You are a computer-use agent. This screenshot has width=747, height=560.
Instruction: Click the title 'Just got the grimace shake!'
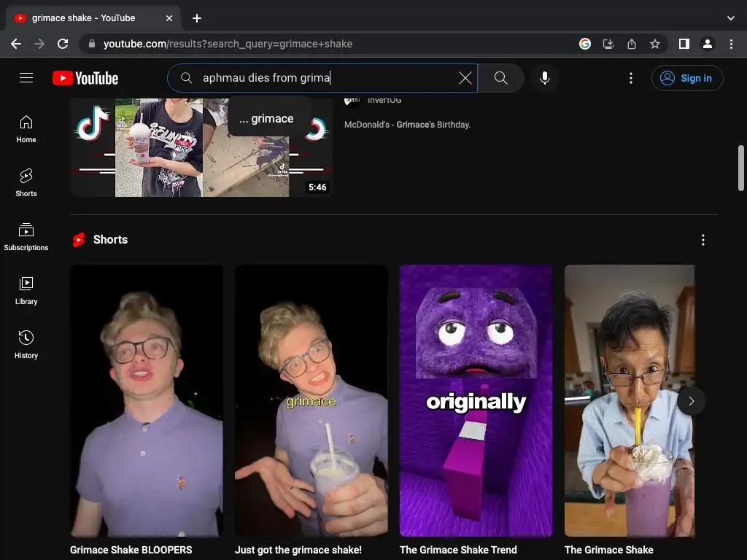(298, 550)
